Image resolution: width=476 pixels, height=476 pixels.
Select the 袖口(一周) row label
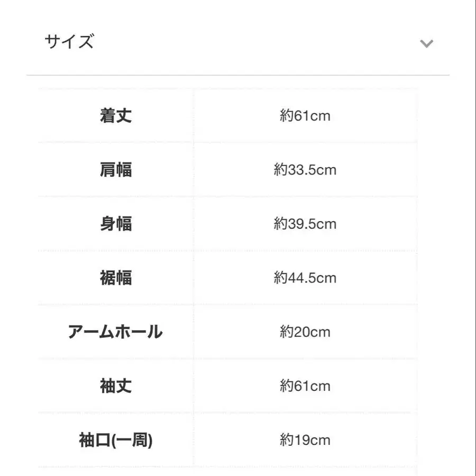point(116,440)
